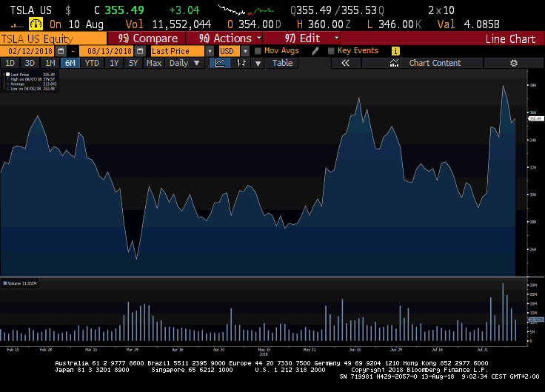Expand the chart type dropdown arrow
The image size is (545, 392).
click(258, 63)
